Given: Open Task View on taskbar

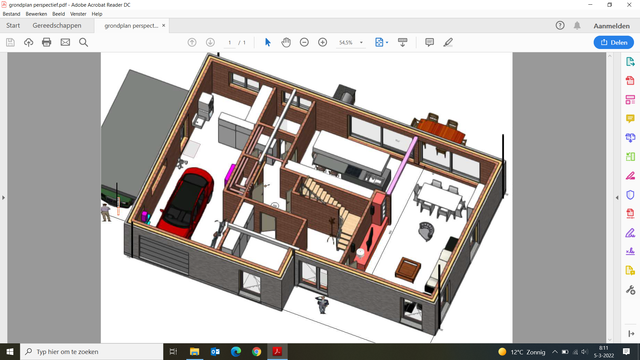Looking at the screenshot, I should pyautogui.click(x=173, y=351).
